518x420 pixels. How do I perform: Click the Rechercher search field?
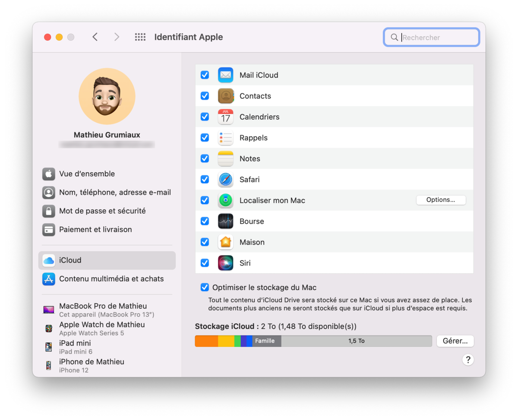click(432, 38)
